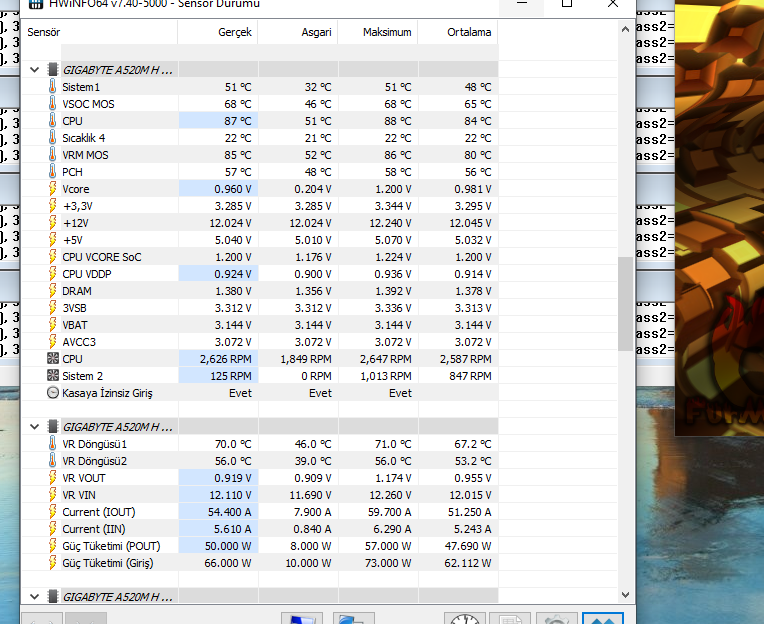Click the Sistem1 thermometer icon
Viewport: 764px width, 624px height.
coord(53,87)
